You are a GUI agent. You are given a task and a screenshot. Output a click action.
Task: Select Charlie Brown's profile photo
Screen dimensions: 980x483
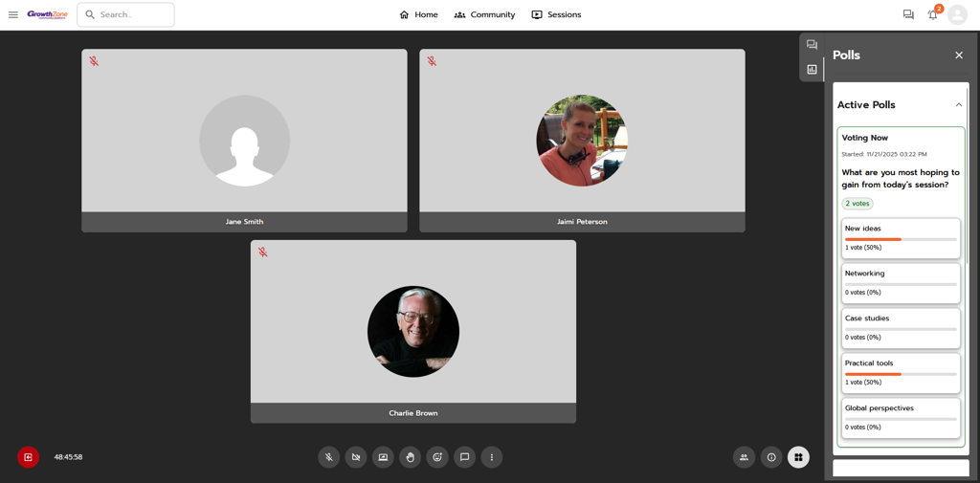coord(413,332)
